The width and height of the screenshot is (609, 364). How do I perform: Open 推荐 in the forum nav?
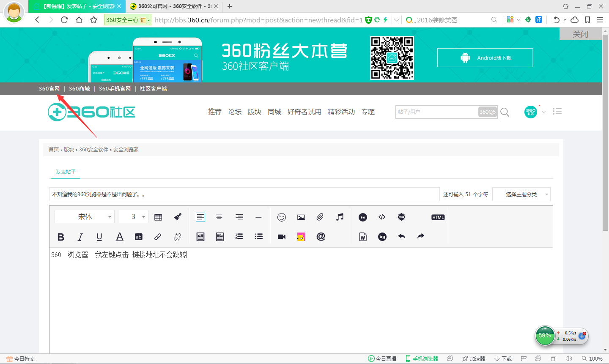point(215,112)
